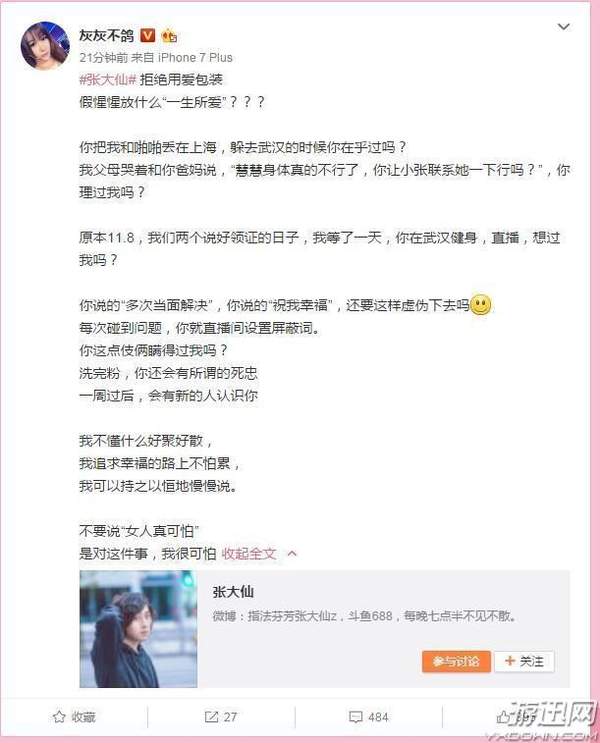Open the 张大仙 topic card title
This screenshot has width=600, height=743.
[x=233, y=591]
